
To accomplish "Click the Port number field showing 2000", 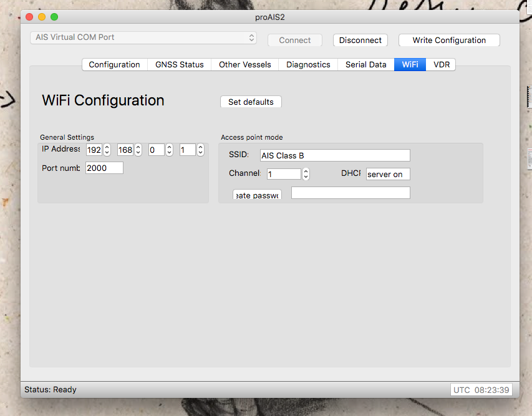I will (104, 168).
